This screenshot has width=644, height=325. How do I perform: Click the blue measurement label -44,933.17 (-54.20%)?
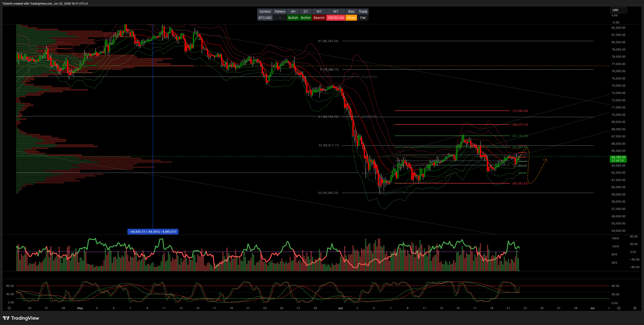click(x=153, y=232)
